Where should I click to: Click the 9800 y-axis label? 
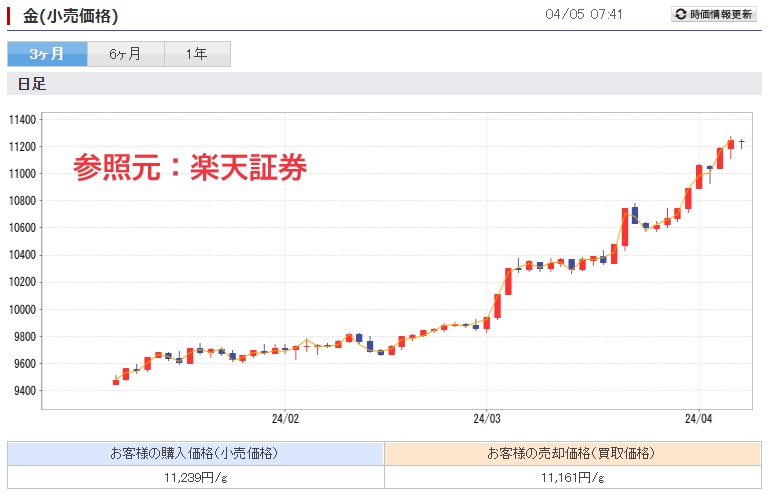coord(25,336)
